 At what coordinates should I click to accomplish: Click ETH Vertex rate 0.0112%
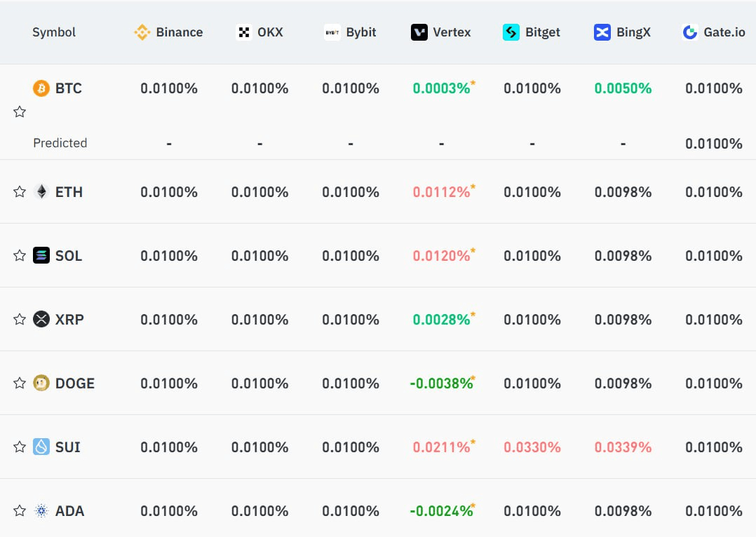pos(442,192)
